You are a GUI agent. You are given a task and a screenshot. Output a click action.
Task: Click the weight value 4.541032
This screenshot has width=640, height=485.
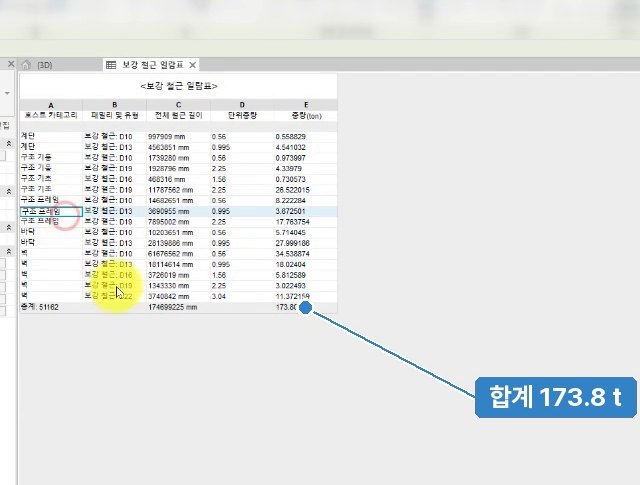(306, 147)
